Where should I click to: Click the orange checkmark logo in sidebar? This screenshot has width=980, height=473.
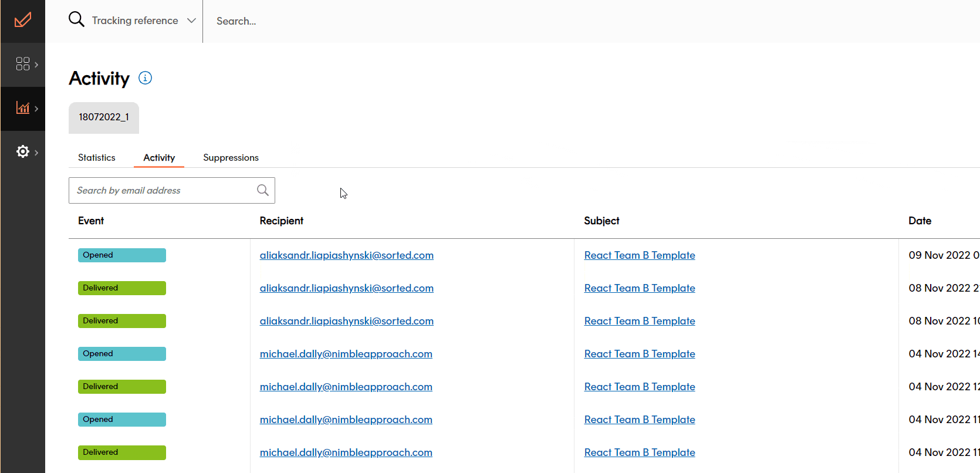pyautogui.click(x=23, y=21)
